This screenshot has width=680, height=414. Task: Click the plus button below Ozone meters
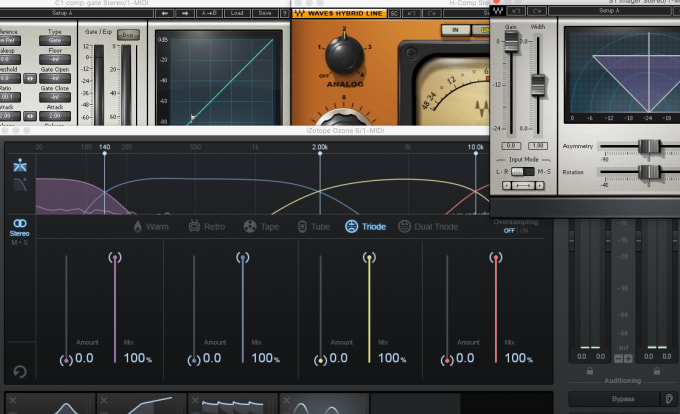coord(628,359)
